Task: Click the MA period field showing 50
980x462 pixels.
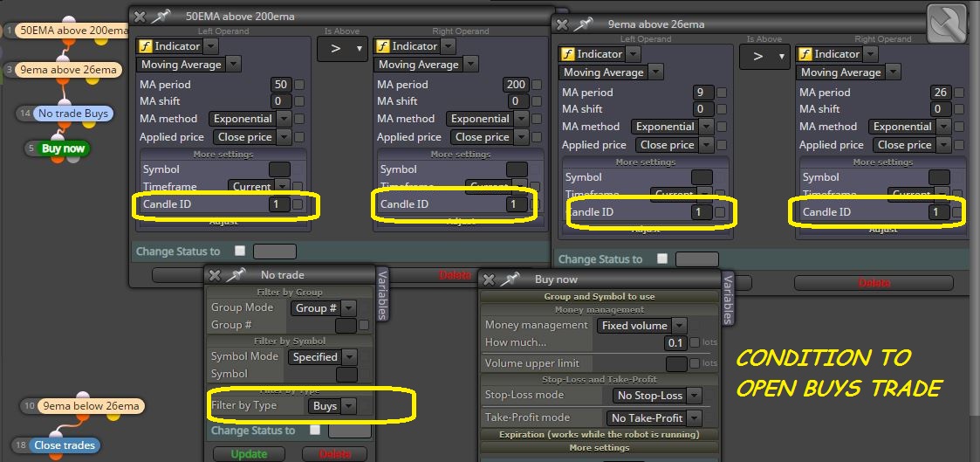Action: (282, 85)
